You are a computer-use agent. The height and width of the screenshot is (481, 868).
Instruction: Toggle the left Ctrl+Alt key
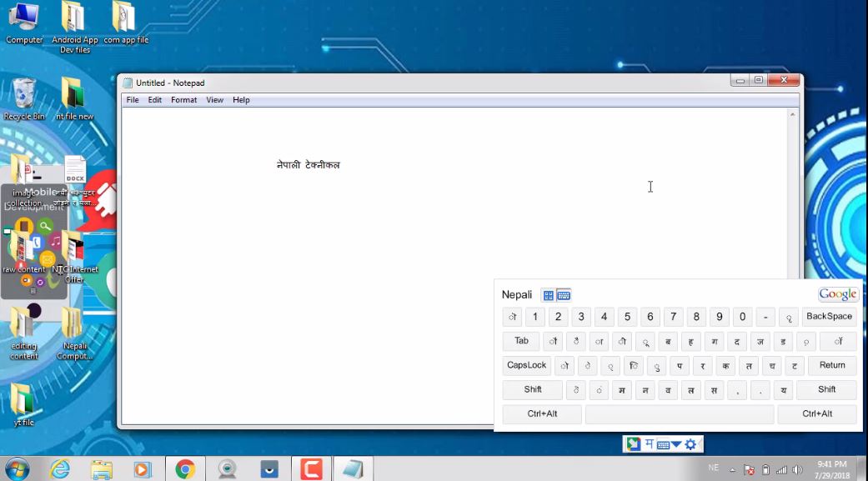point(542,414)
